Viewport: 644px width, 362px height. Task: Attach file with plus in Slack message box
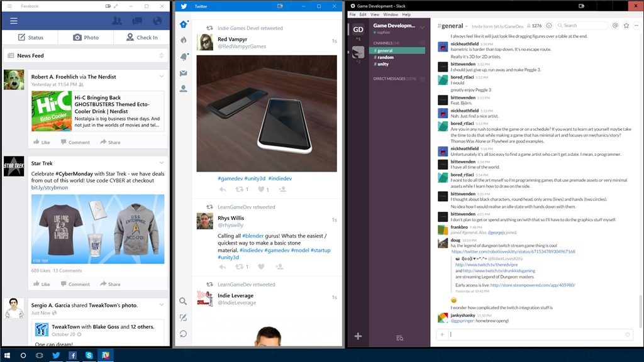[x=442, y=334]
